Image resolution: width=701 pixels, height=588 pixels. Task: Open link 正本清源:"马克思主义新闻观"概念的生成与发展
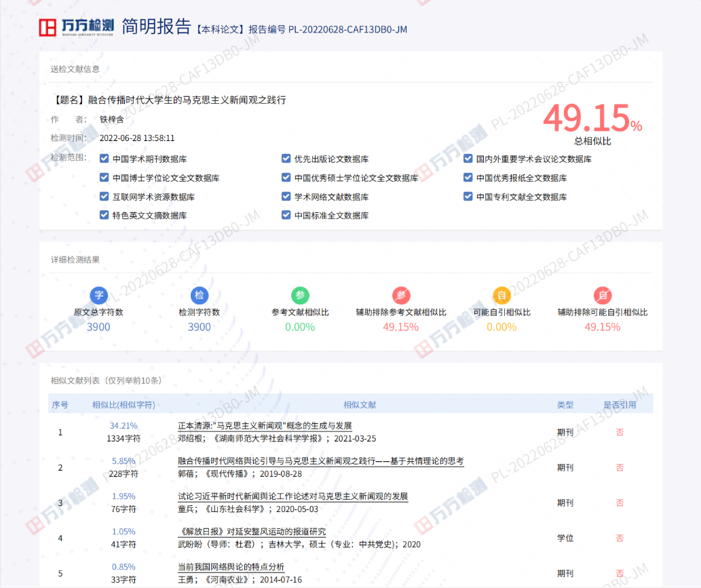point(265,426)
